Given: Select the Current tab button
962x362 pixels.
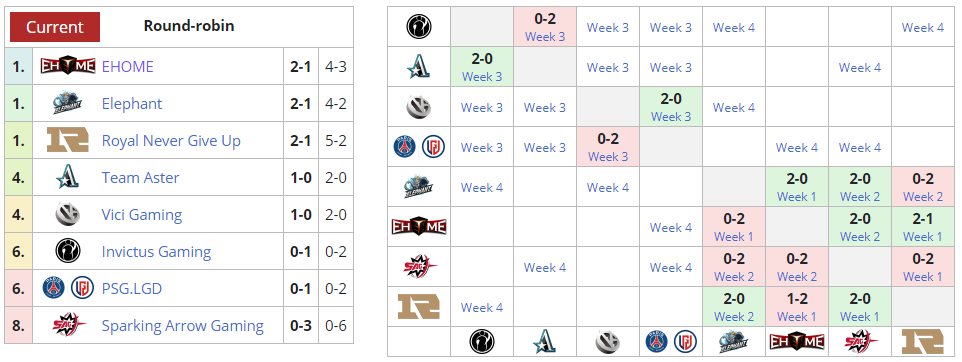Looking at the screenshot, I should 55,27.
